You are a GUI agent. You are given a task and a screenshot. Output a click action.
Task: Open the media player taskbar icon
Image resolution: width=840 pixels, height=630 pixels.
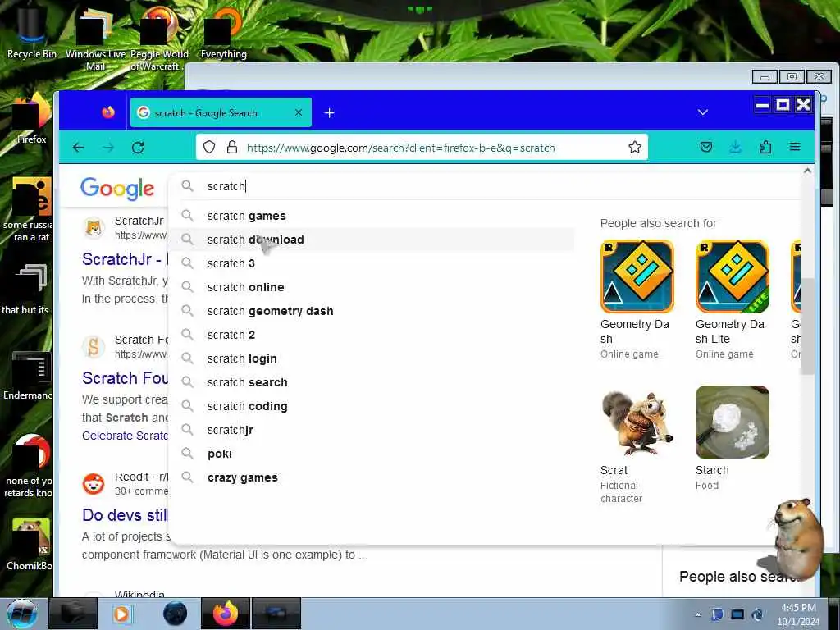point(122,614)
